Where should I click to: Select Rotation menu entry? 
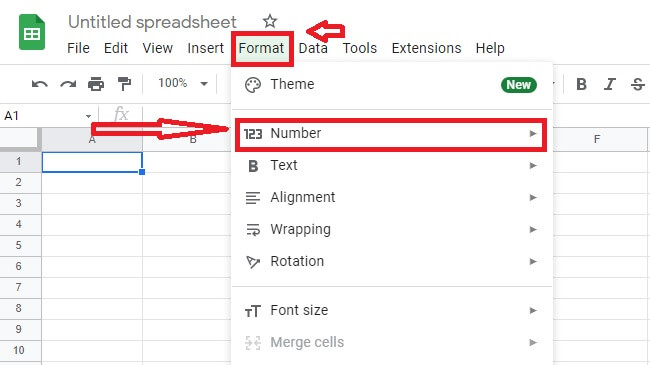pos(391,261)
